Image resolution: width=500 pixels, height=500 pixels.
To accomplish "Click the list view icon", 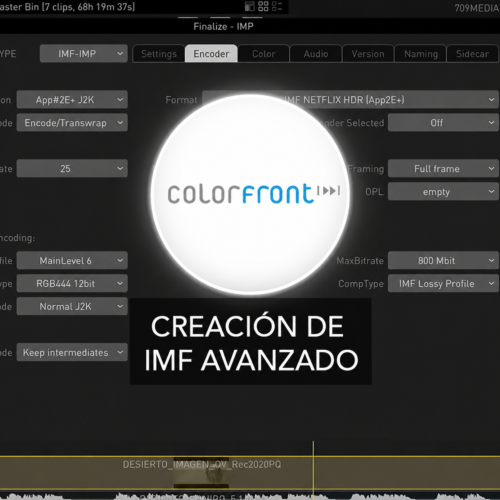I will [x=277, y=6].
